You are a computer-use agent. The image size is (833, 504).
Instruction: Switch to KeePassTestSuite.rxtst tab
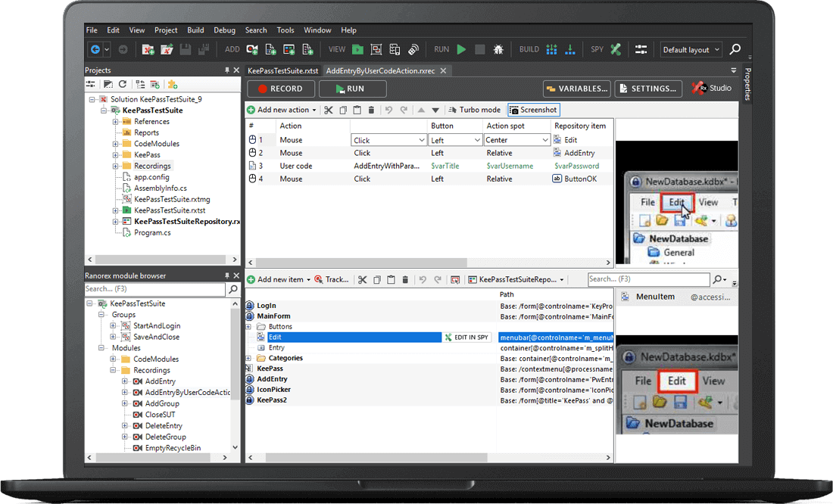pos(283,70)
